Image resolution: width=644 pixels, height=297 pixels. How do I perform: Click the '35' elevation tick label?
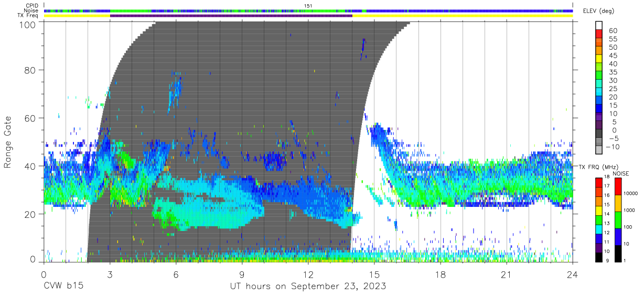click(x=614, y=72)
